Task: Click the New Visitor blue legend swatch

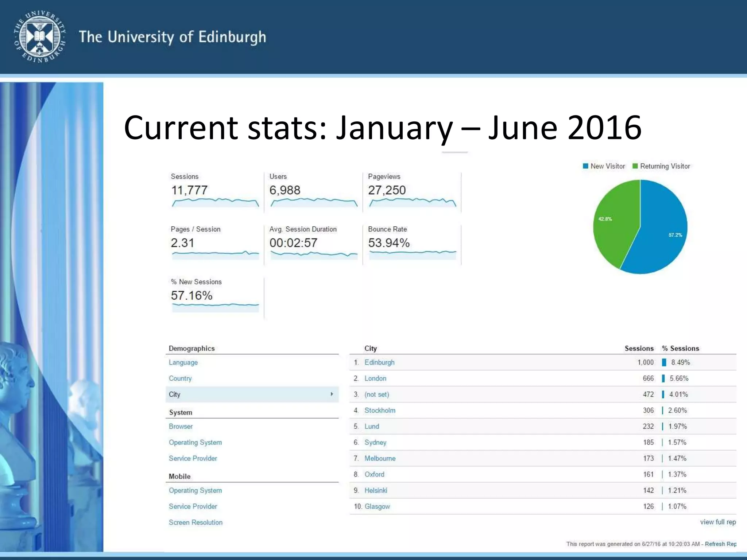Action: pyautogui.click(x=585, y=166)
